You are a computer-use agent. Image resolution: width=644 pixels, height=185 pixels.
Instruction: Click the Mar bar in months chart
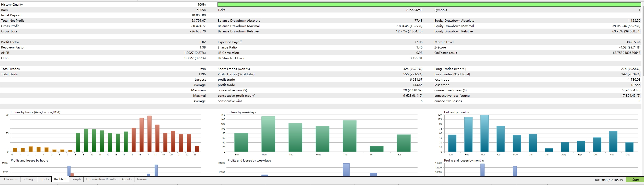[x=485, y=133]
